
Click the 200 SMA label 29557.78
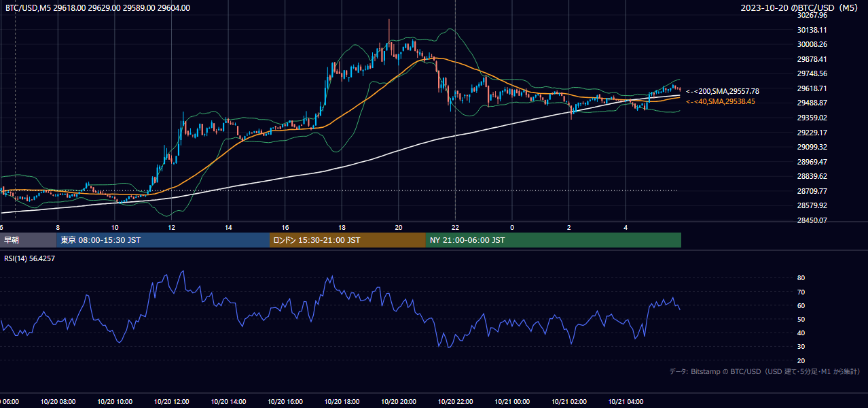[723, 91]
